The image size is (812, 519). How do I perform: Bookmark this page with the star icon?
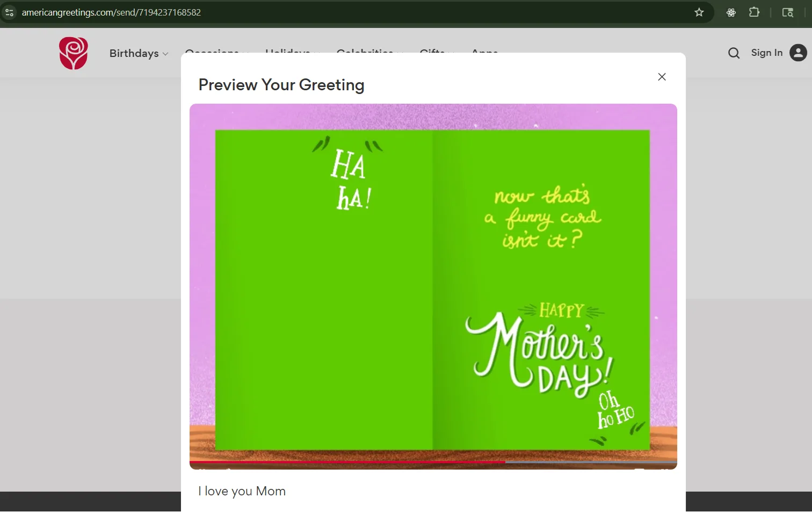point(699,12)
